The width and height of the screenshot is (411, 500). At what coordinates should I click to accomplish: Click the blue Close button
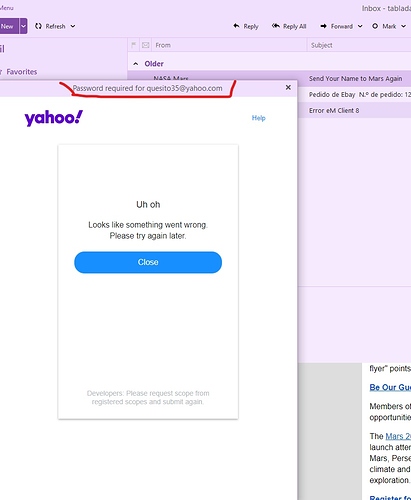pos(148,262)
